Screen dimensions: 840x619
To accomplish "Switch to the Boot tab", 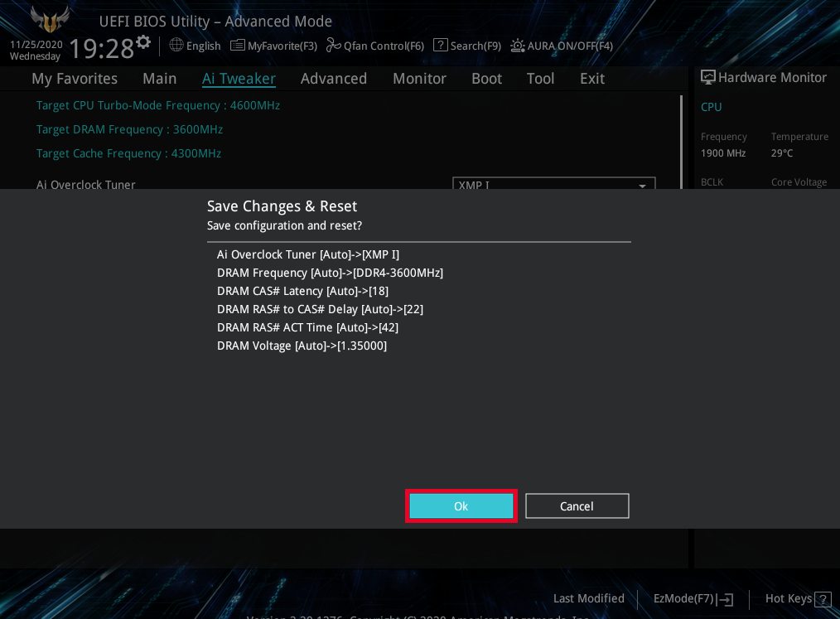I will point(486,79).
